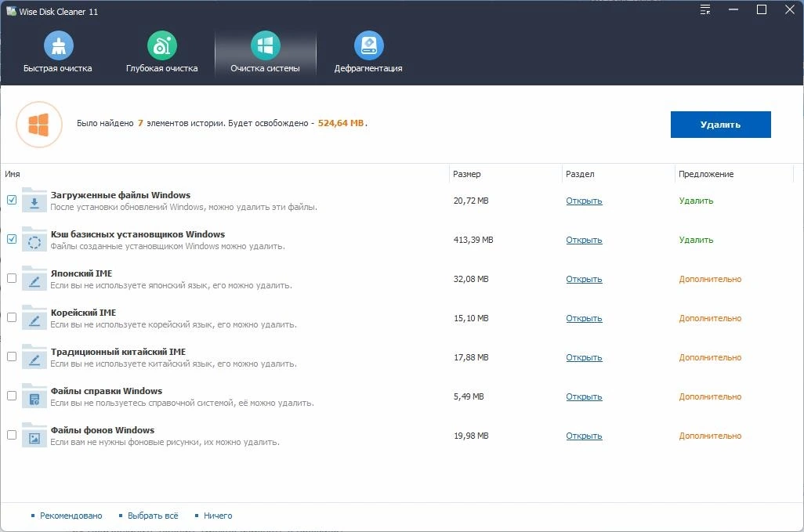Viewport: 804px width, 532px height.
Task: Select the Корейский IME row title
Action: pos(83,313)
